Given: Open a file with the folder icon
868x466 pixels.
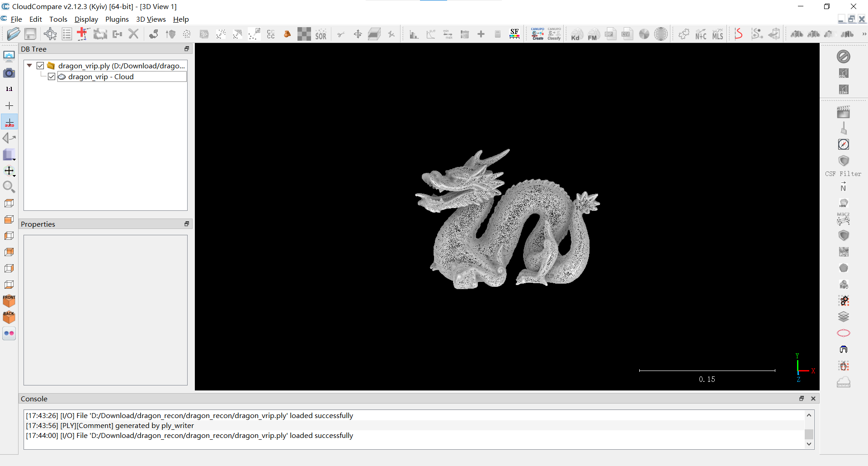Looking at the screenshot, I should coord(14,34).
